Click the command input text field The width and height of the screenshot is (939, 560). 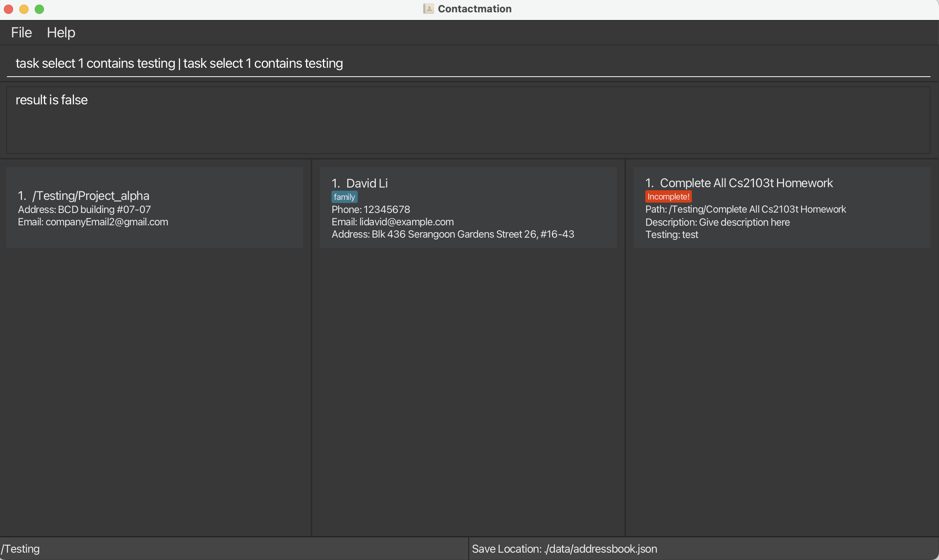tap(468, 63)
